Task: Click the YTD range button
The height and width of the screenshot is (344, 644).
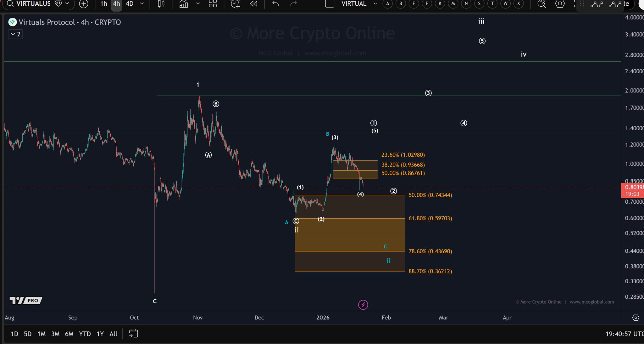Action: point(85,334)
